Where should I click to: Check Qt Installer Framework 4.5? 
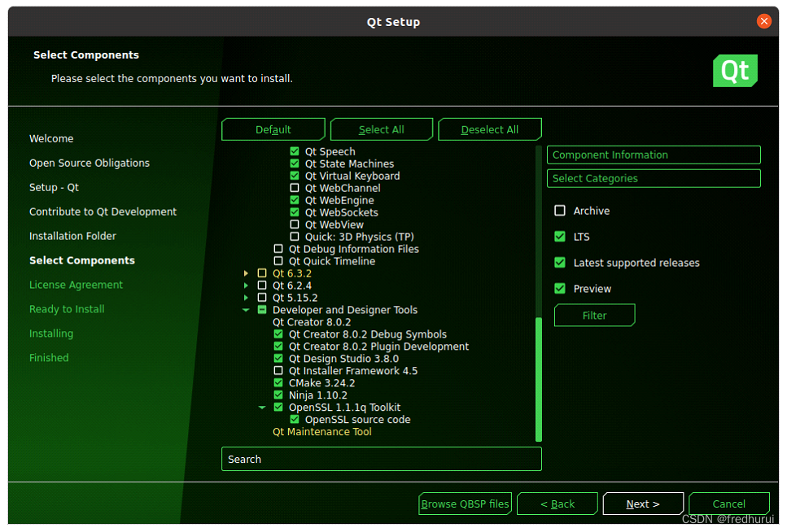click(x=278, y=370)
